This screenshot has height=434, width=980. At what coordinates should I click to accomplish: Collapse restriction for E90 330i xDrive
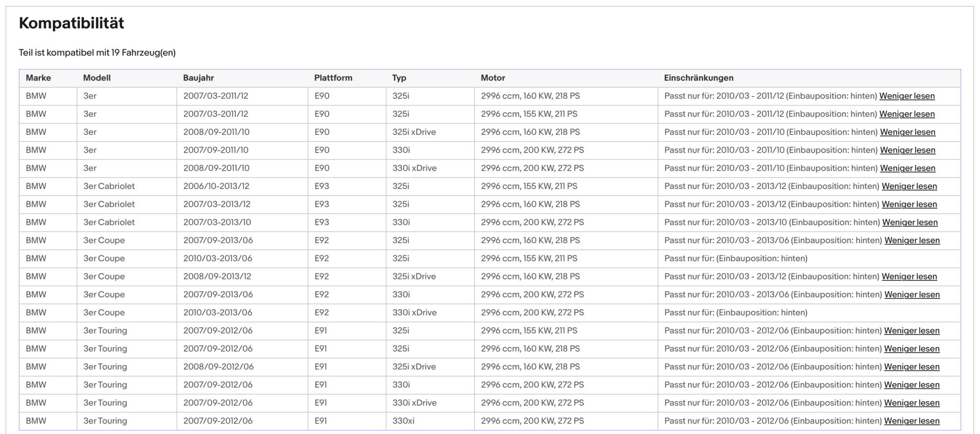(908, 168)
